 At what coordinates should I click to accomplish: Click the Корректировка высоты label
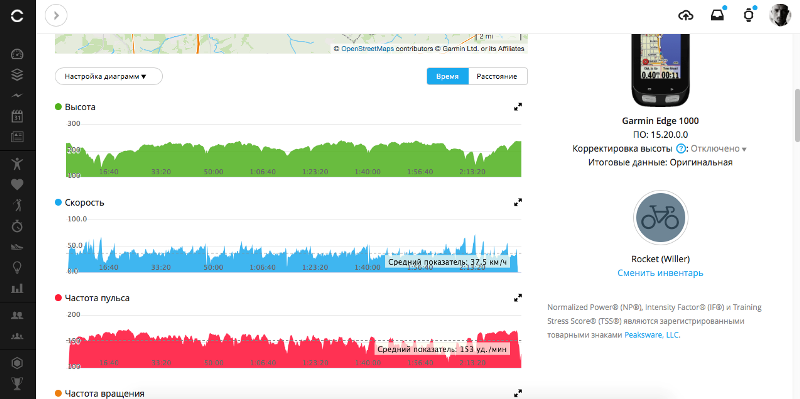[x=622, y=149]
